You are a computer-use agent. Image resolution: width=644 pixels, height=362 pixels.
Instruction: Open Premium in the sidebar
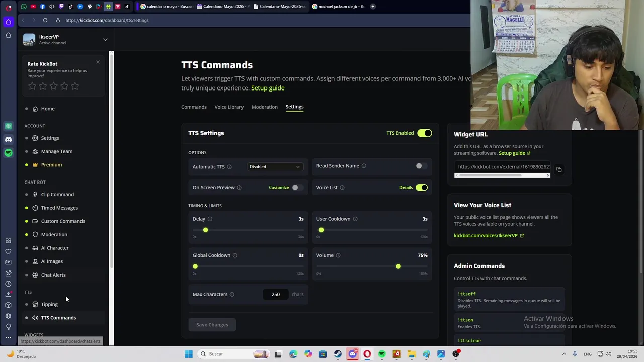(51, 165)
